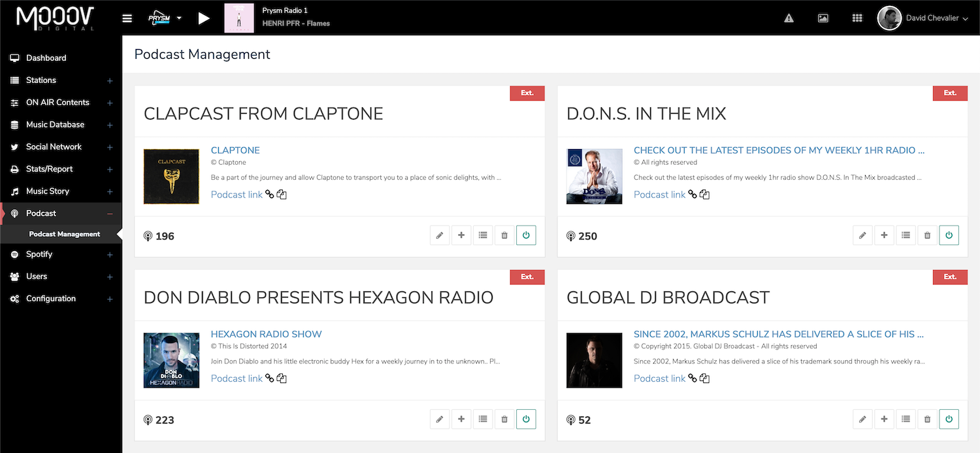Open the 'Check out the latest episodes' title link
980x453 pixels.
click(x=779, y=150)
